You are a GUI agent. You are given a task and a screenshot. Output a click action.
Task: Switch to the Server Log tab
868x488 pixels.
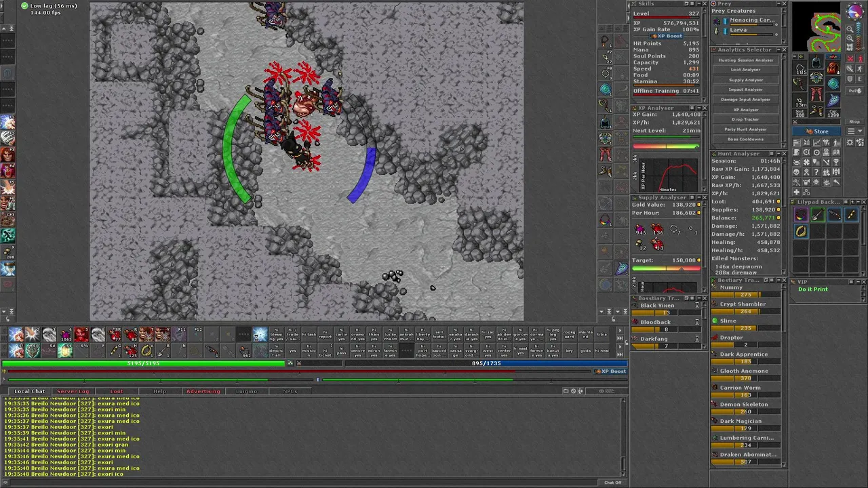(x=73, y=391)
